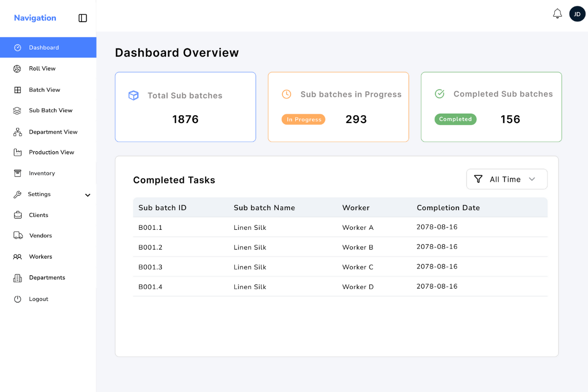Click the Completion Date column header
This screenshot has width=588, height=392.
click(448, 208)
